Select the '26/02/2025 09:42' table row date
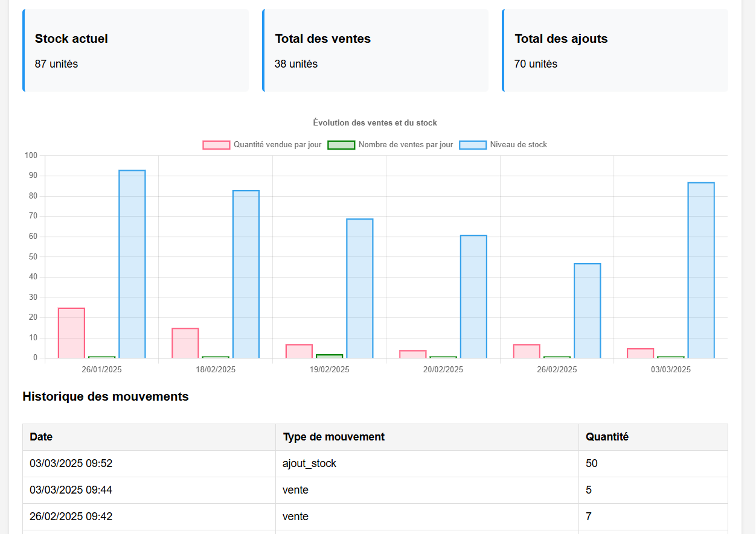This screenshot has height=534, width=756. pos(71,517)
